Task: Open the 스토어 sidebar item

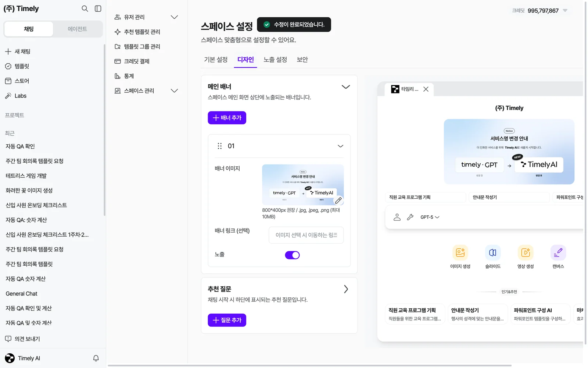Action: click(x=17, y=81)
